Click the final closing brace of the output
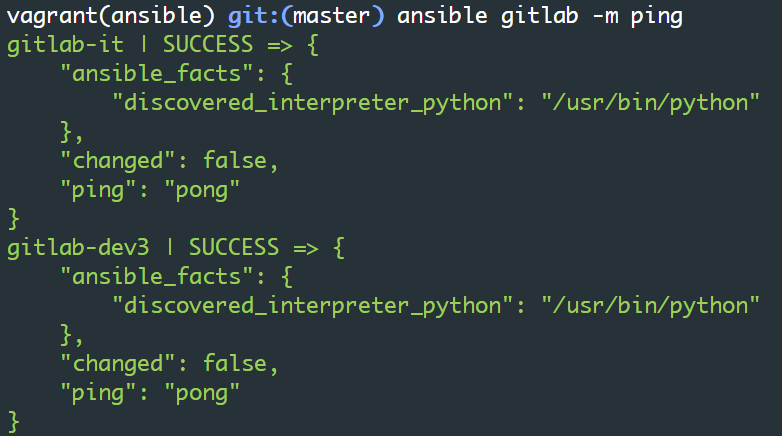The height and width of the screenshot is (436, 782). (14, 419)
